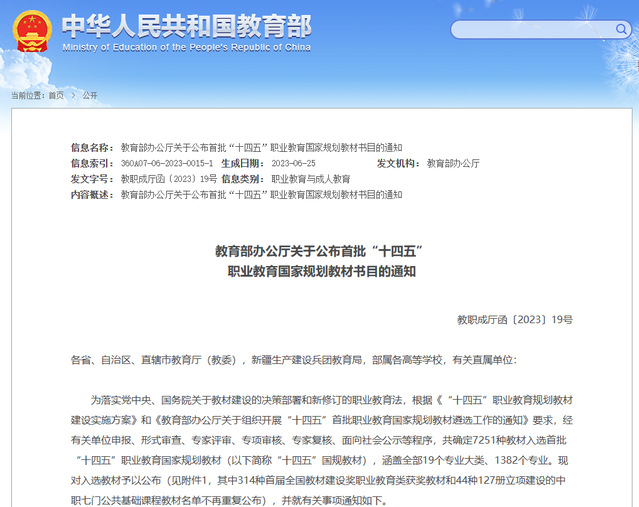Click the 当前位置 breadcrumb label
Viewport: 639px width, 507px height.
27,95
